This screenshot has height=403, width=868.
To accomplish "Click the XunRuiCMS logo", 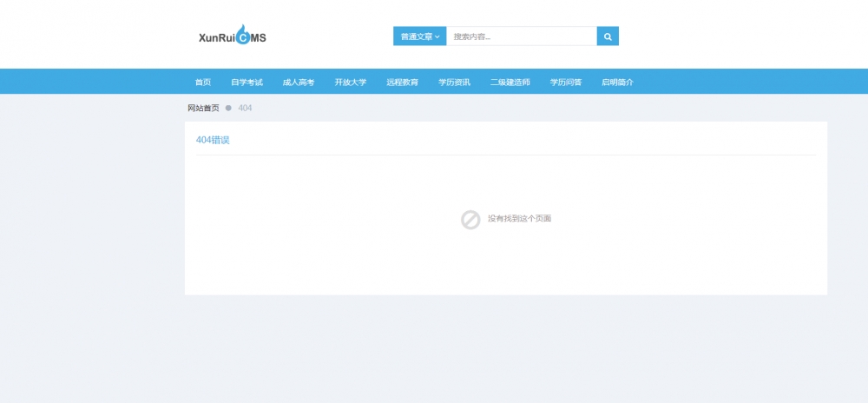I will point(233,36).
